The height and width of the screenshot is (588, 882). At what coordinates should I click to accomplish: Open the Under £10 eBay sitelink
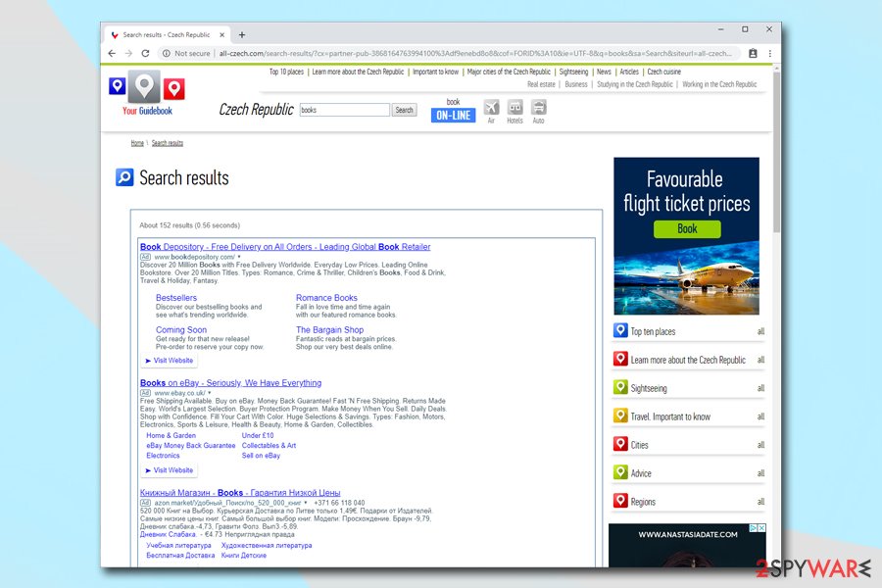[258, 435]
